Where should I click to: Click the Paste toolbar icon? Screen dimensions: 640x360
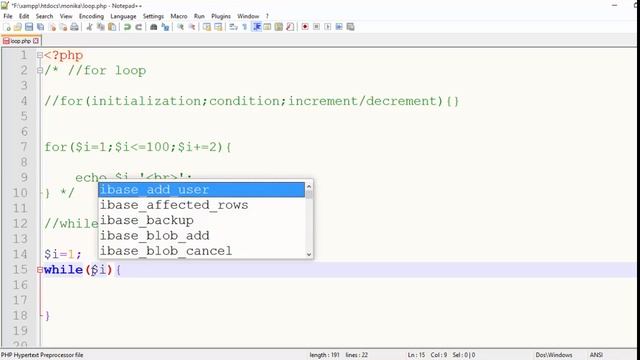[111, 27]
